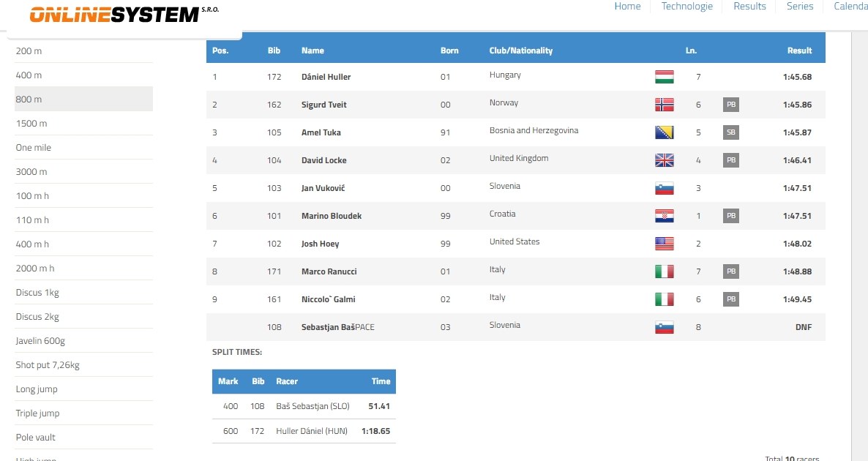Click the Bosnia and Herzegovina flag icon
This screenshot has height=461, width=868.
664,132
